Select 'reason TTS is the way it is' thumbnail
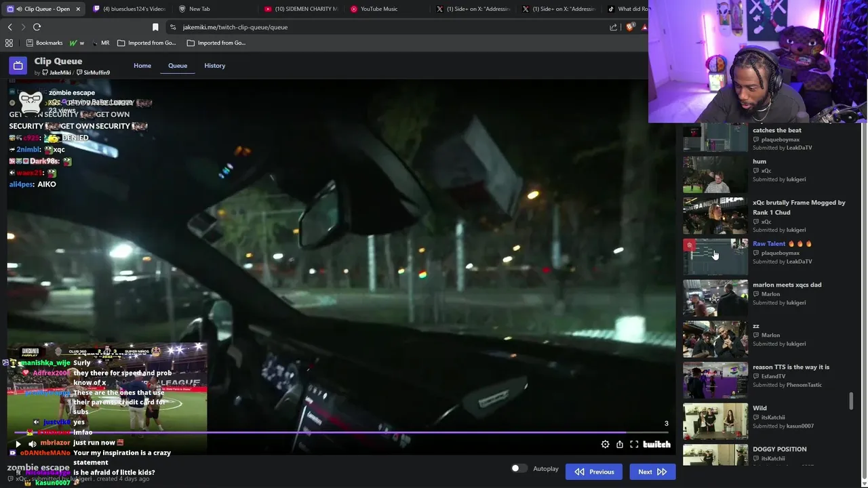The height and width of the screenshot is (488, 868). point(715,380)
